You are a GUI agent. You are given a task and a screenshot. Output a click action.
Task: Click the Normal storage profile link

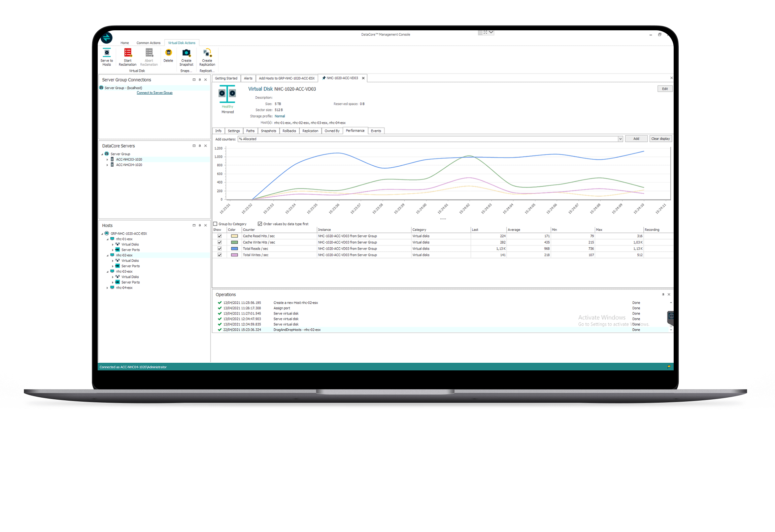(280, 116)
